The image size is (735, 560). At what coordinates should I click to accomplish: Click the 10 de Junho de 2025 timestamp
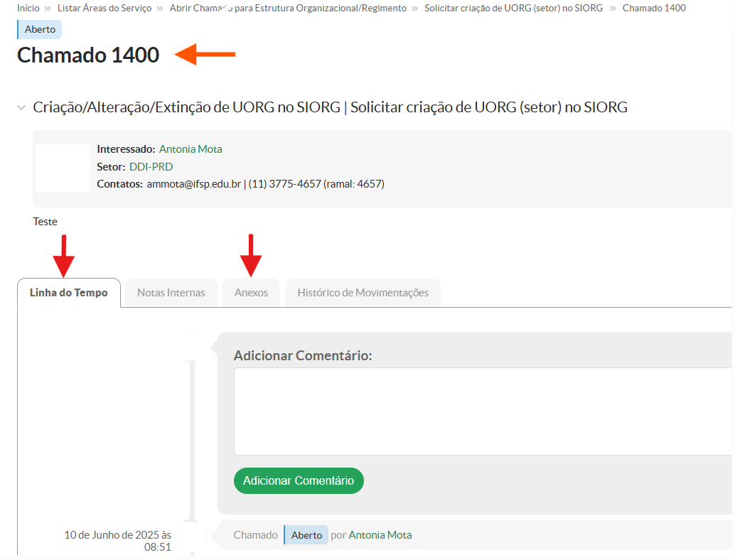[118, 541]
